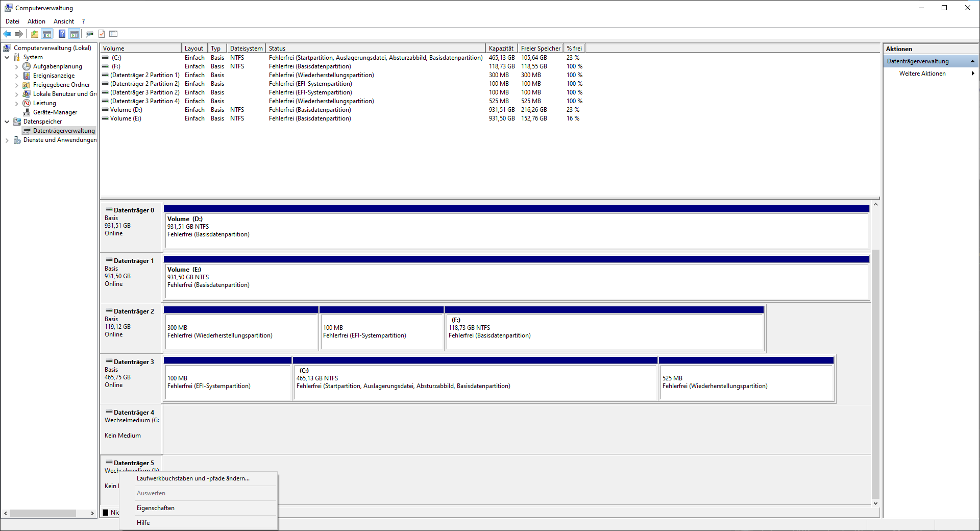The width and height of the screenshot is (980, 531).
Task: Toggle the action pane show/hide button
Action: coord(75,34)
